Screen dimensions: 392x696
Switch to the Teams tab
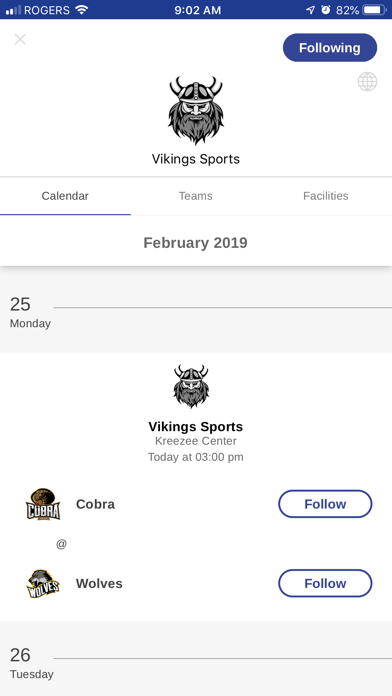pos(196,196)
